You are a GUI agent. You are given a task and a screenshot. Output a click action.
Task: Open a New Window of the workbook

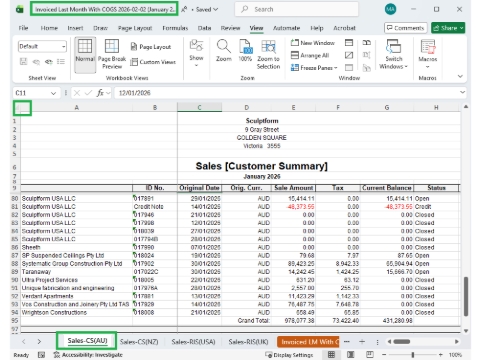[x=312, y=43]
